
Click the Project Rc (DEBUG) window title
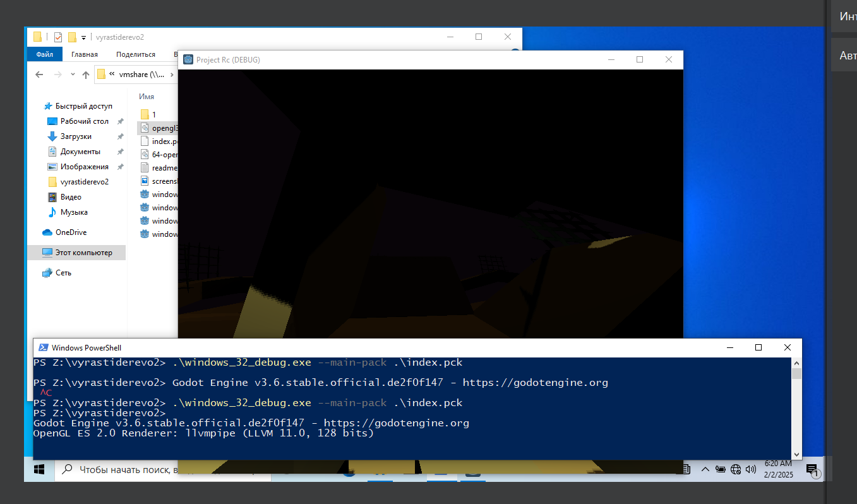[228, 60]
